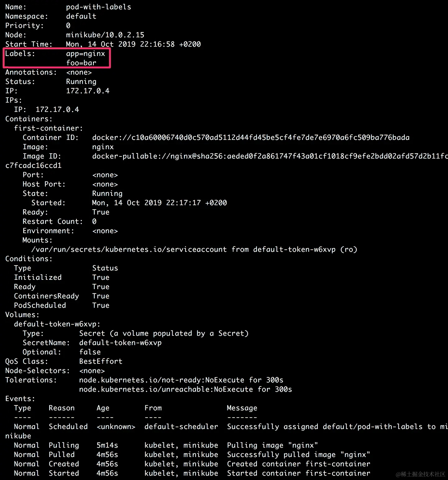Click the start time 'Mon, 14 Oct 2019 22:16:58 +0200'
The height and width of the screenshot is (480, 448).
[x=133, y=44]
